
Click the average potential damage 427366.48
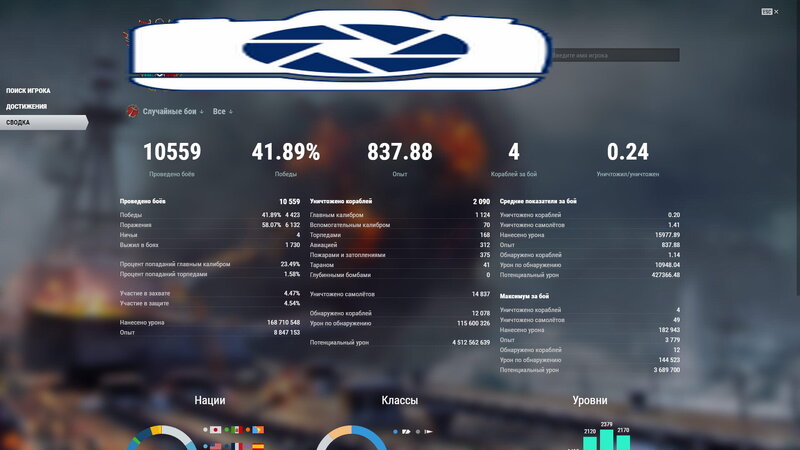[x=666, y=274]
